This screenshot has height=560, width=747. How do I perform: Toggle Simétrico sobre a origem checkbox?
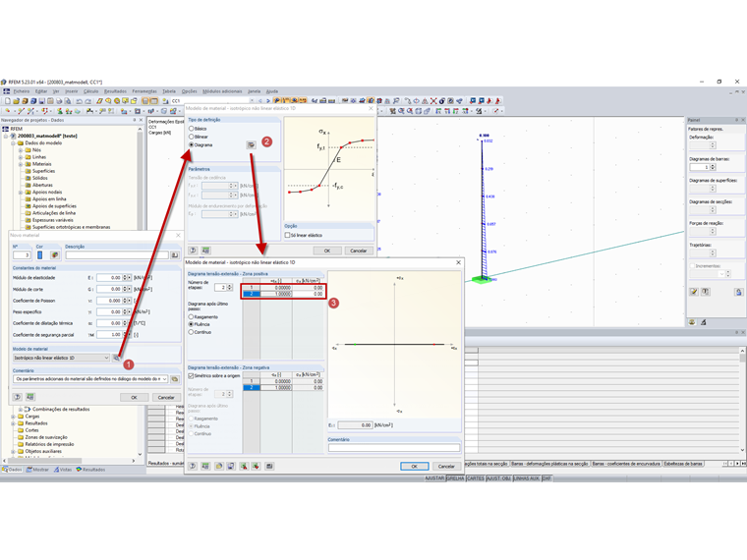191,375
